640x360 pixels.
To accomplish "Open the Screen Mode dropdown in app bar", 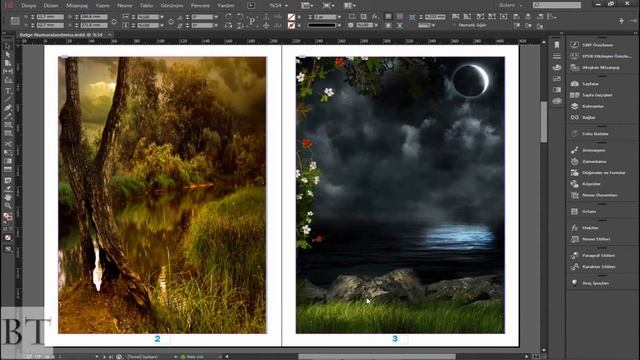I will (x=328, y=5).
